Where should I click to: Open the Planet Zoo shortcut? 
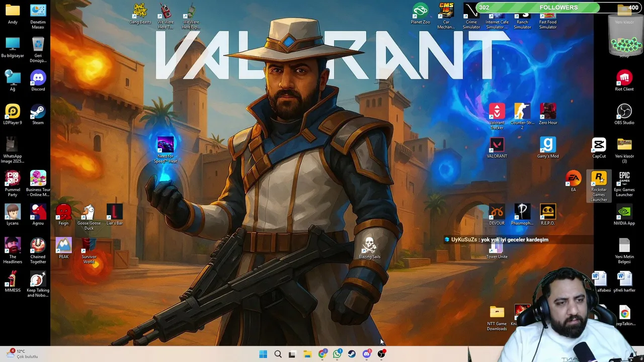420,14
